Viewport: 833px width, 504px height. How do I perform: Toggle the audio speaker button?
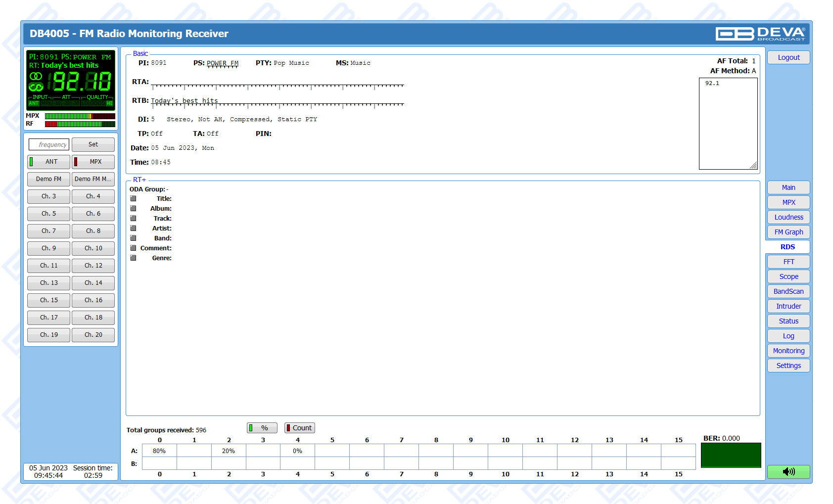tap(788, 471)
